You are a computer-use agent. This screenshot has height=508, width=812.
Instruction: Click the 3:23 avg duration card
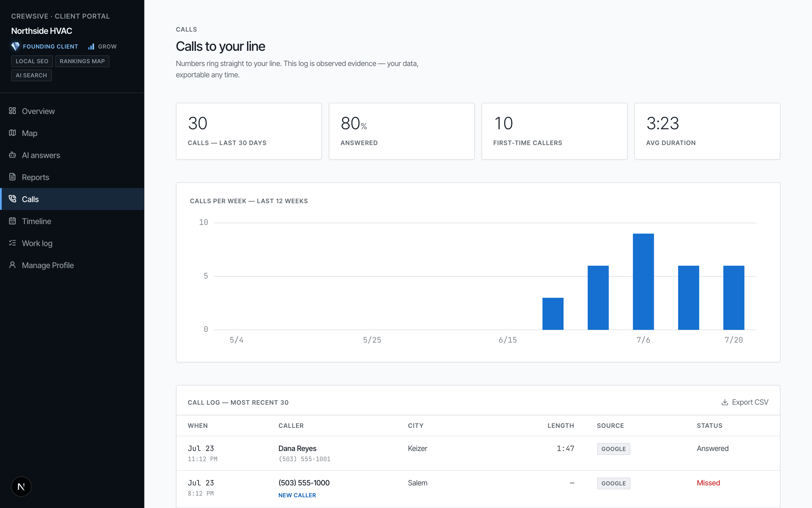[707, 131]
